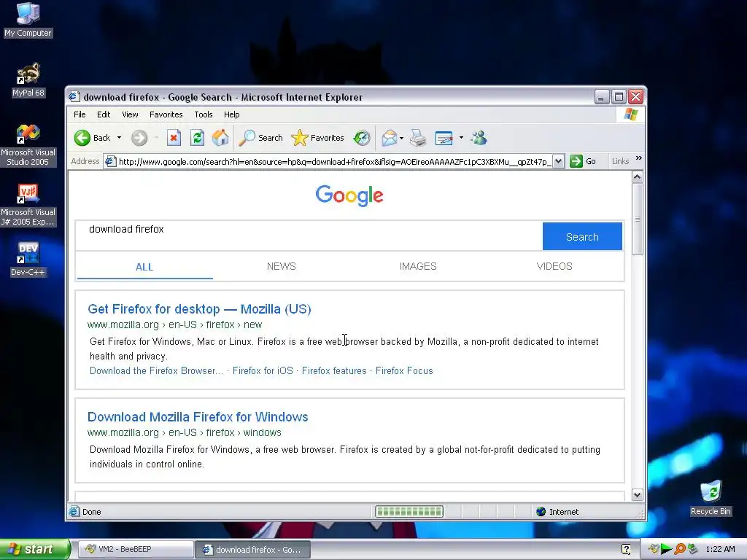Open Firefox features sublink
The width and height of the screenshot is (747, 560).
tap(334, 371)
